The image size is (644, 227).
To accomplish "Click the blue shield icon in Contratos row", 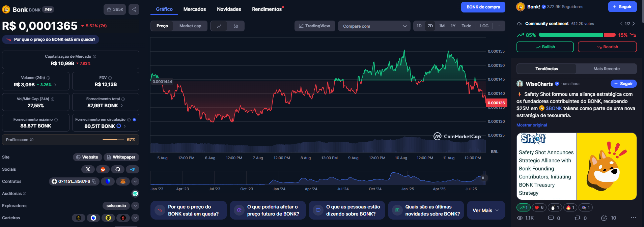I will (x=108, y=181).
